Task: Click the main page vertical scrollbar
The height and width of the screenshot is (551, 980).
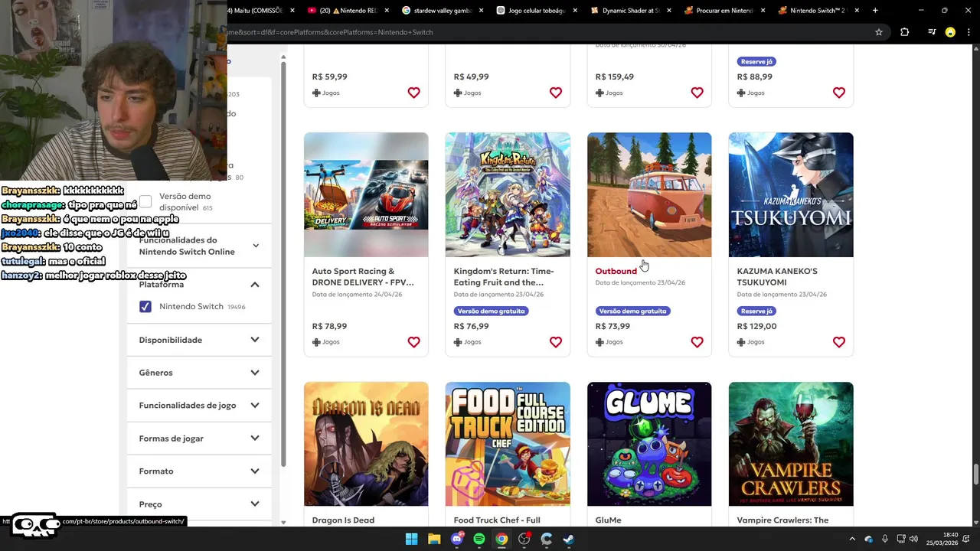Action: (x=975, y=474)
